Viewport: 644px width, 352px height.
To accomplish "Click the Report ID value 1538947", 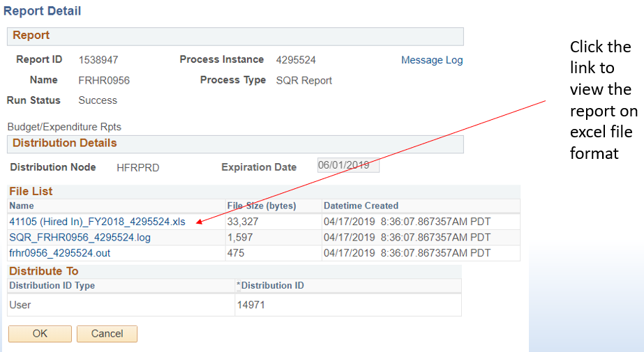I will [98, 60].
